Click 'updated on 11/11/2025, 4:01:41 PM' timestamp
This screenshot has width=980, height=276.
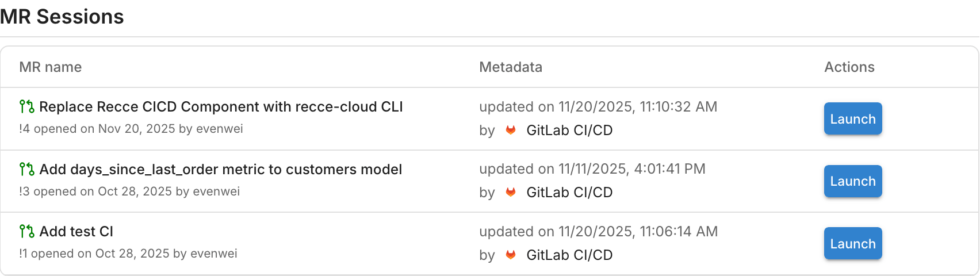click(x=592, y=168)
